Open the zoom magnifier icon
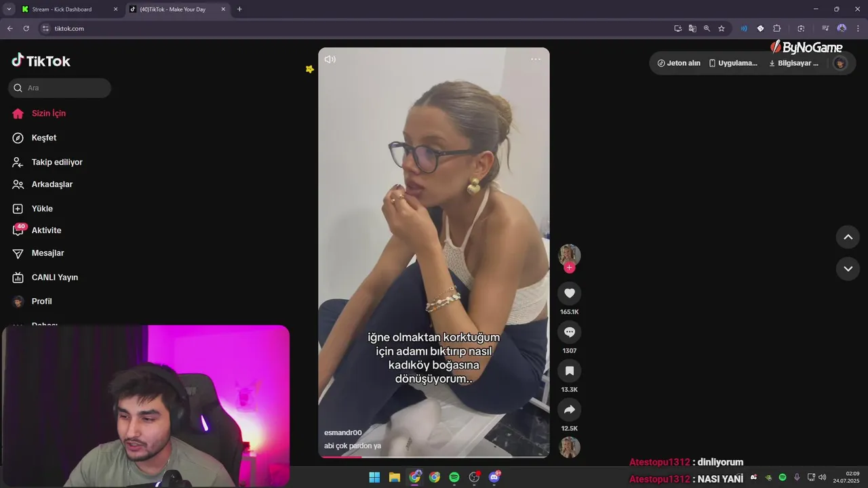868x488 pixels. point(707,28)
